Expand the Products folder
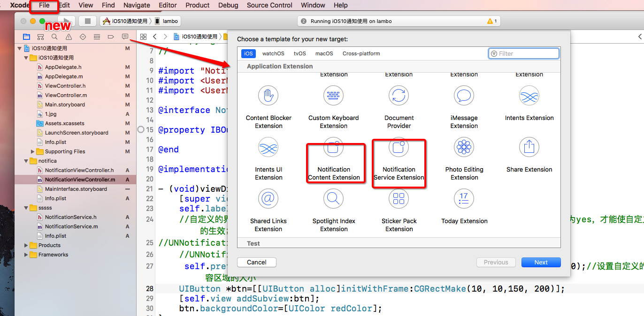 point(26,245)
